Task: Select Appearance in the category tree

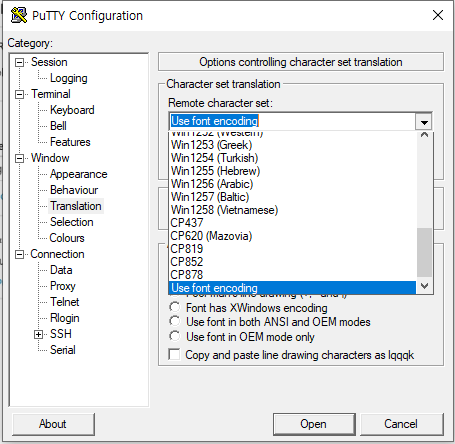Action: (x=79, y=174)
